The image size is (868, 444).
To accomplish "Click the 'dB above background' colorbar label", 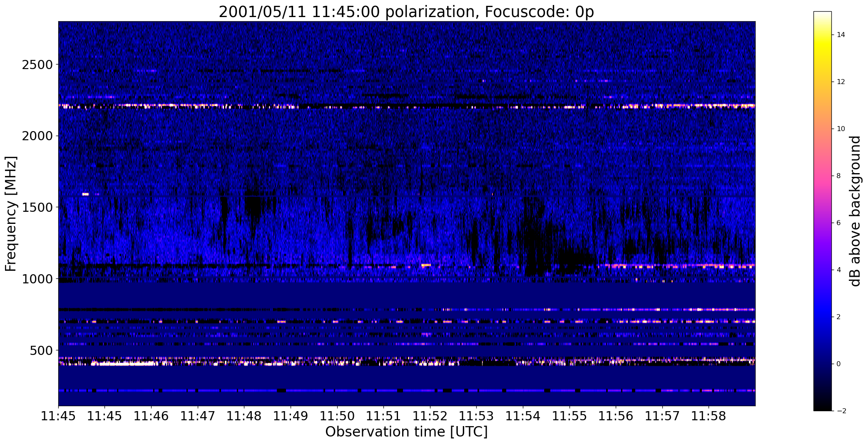I will (855, 211).
